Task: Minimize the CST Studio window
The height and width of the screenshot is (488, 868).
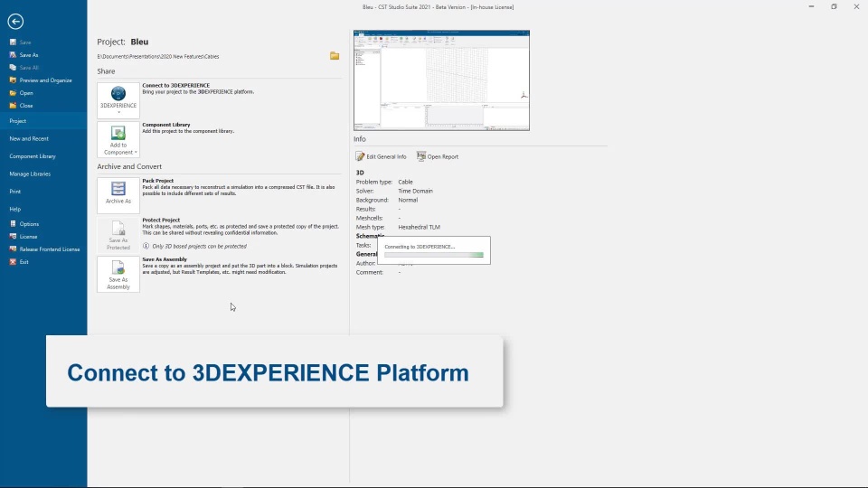Action: click(812, 6)
